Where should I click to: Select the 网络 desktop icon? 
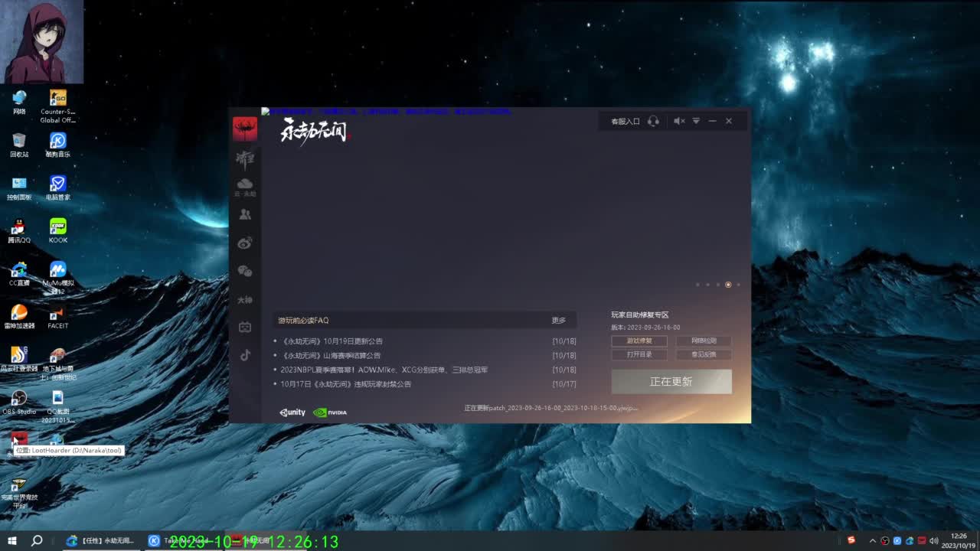[19, 103]
